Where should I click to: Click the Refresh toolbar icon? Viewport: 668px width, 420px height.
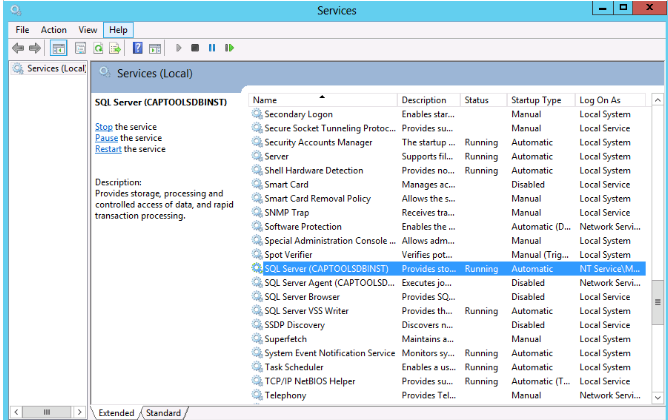point(98,48)
